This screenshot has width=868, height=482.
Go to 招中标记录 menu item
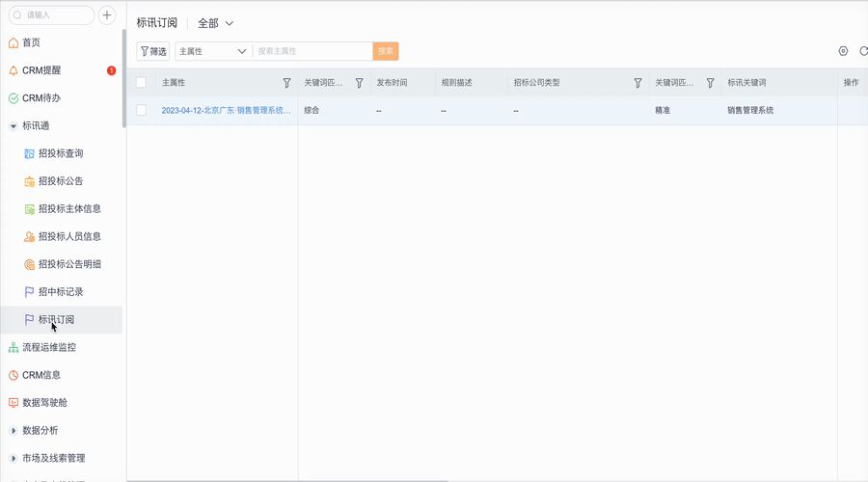pos(61,292)
